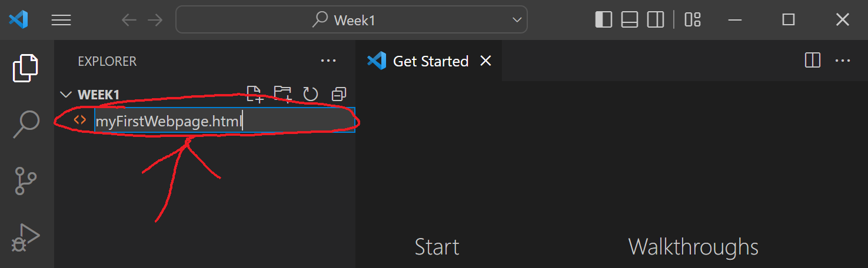Toggle the bottom panel visibility

coord(630,20)
